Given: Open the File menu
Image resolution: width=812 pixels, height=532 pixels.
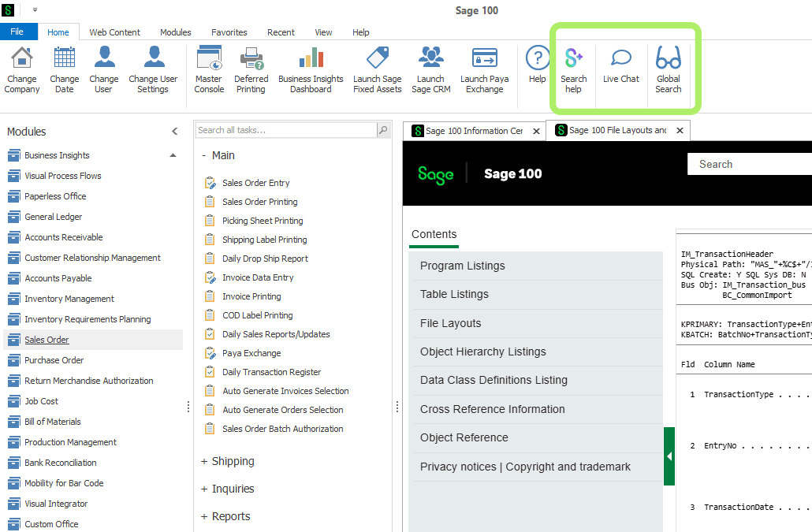Looking at the screenshot, I should 17,32.
